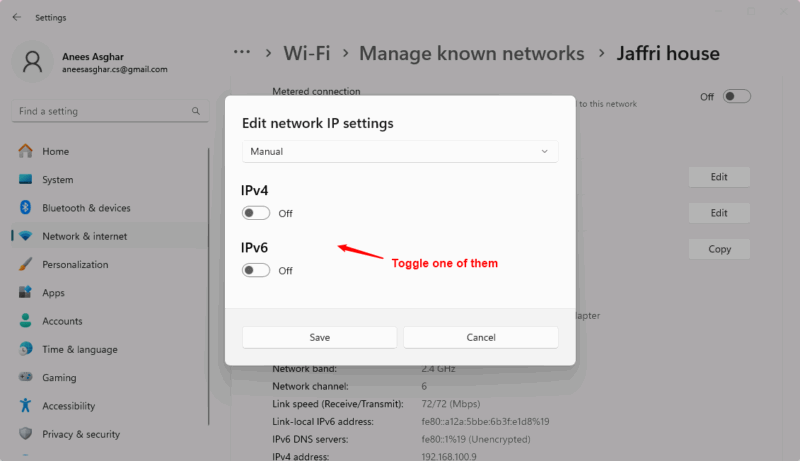Screen dimensions: 800x461
Task: Open Bluetooth & devices page
Action: pyautogui.click(x=110, y=208)
